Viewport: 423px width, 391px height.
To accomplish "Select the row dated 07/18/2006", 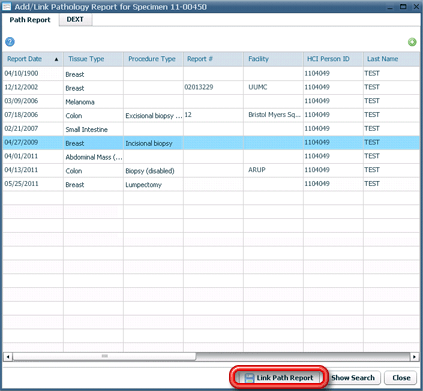I will point(211,115).
